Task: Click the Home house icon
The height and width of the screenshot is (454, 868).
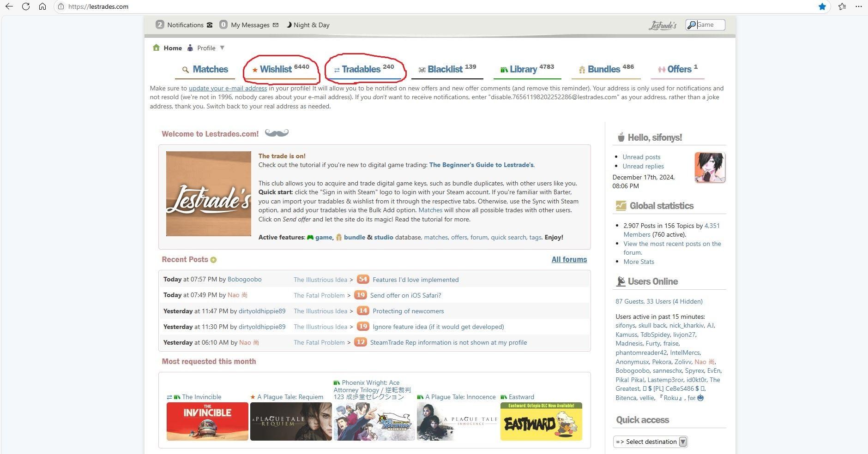Action: tap(157, 48)
